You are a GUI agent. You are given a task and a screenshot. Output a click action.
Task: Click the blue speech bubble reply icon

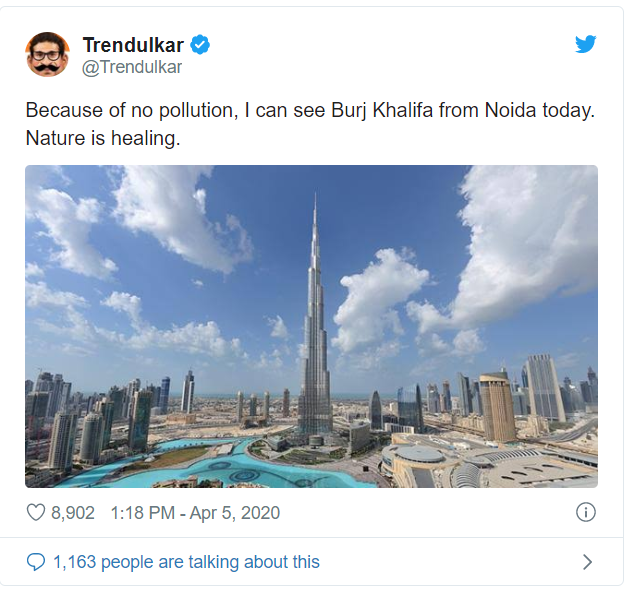(36, 562)
